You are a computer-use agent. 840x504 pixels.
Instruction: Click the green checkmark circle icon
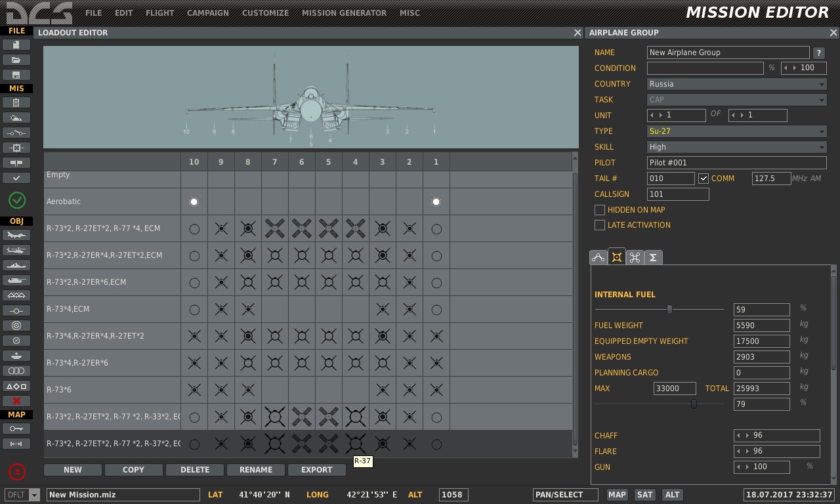point(16,200)
